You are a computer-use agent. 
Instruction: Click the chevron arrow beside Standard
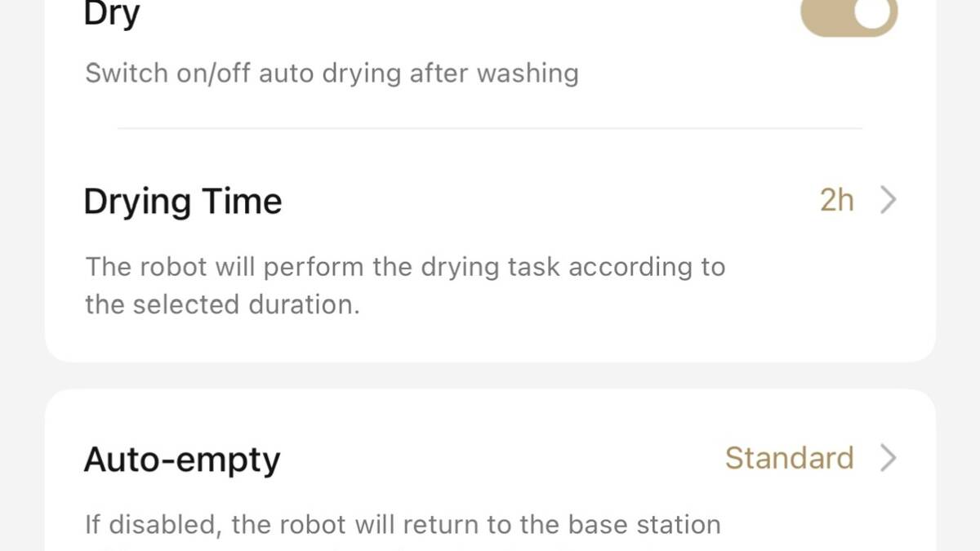(x=888, y=458)
